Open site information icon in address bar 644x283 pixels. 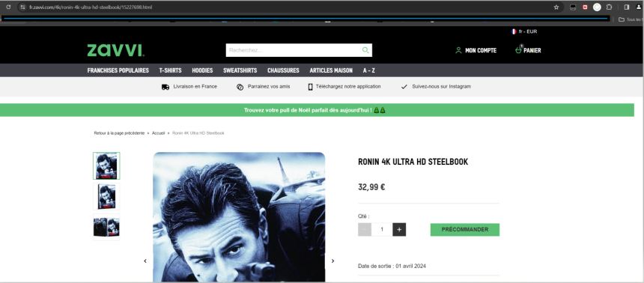coord(23,7)
